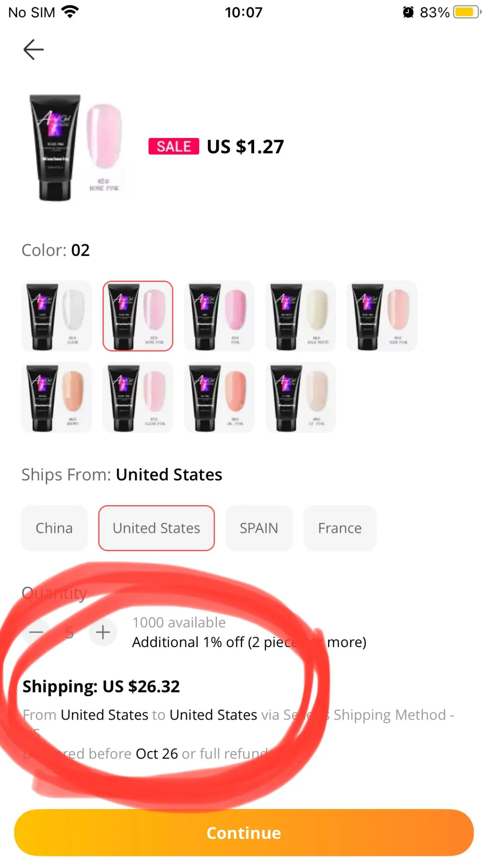
Task: Choose color 05 Nude Pink swatch
Action: coord(382,316)
